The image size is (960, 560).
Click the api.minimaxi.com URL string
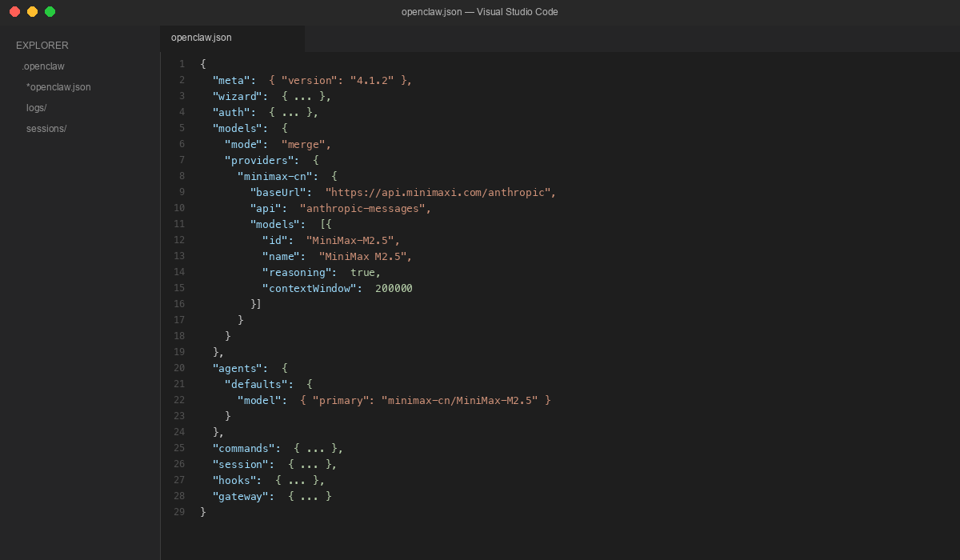438,192
